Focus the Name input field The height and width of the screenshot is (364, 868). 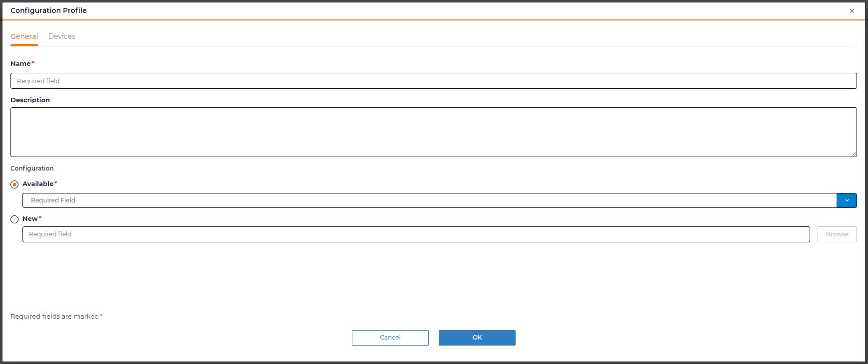pyautogui.click(x=433, y=81)
